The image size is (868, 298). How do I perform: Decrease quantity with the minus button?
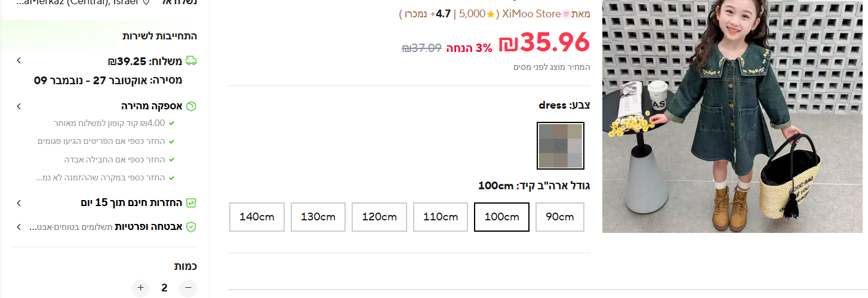[187, 288]
